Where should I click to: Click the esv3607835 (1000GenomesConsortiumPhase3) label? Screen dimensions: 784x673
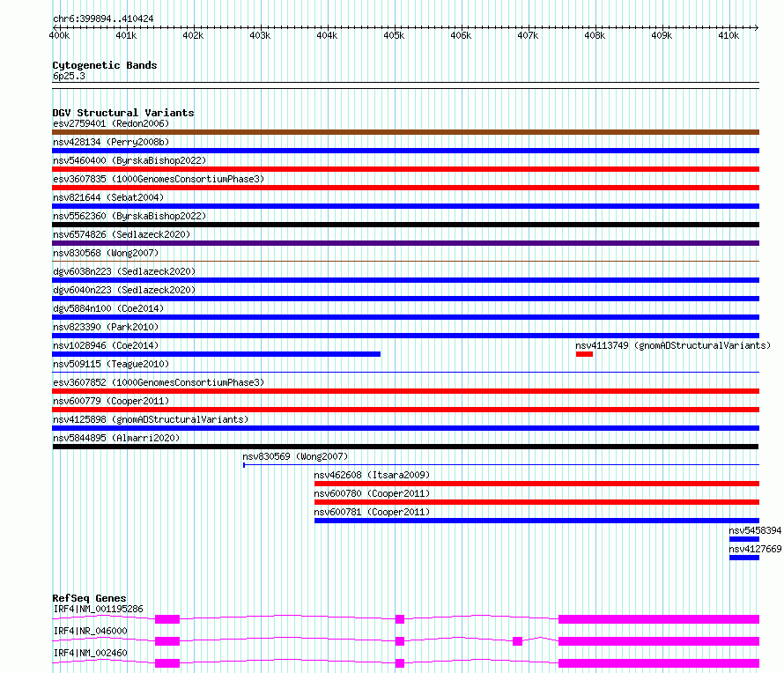click(x=159, y=179)
